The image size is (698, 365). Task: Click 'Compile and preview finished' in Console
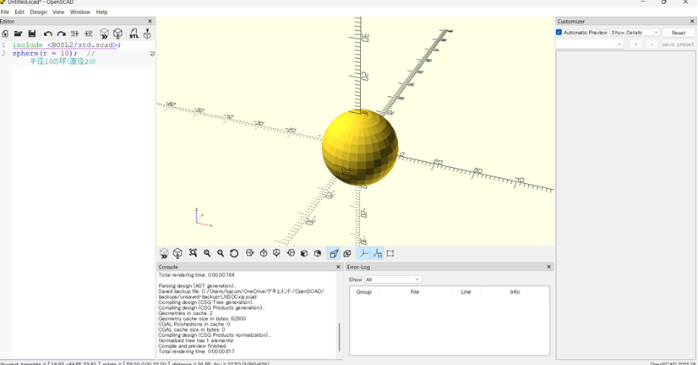coord(193,346)
